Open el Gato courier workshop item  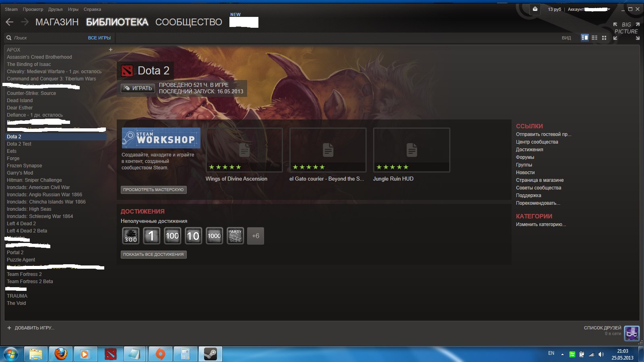click(x=328, y=150)
